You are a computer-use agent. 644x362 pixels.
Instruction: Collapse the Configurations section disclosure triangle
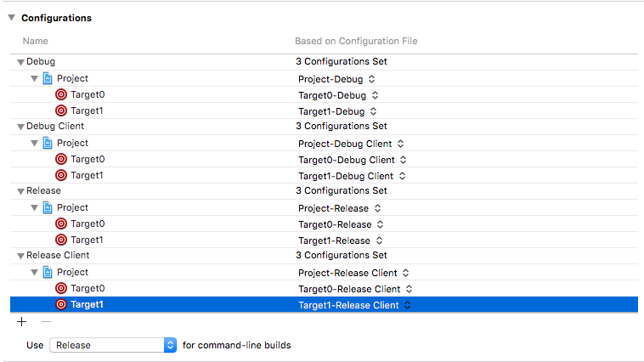pyautogui.click(x=12, y=17)
